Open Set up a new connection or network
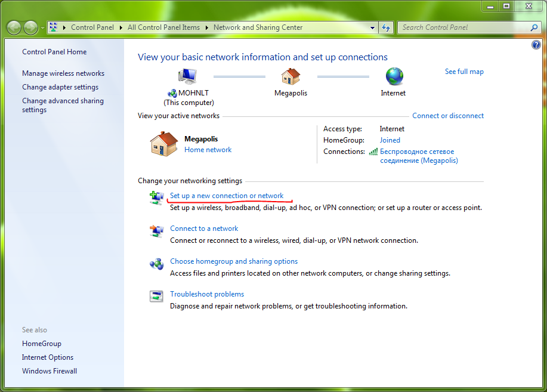This screenshot has height=392, width=547. pos(227,196)
